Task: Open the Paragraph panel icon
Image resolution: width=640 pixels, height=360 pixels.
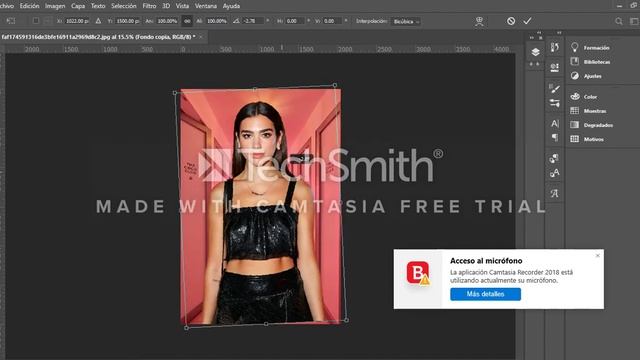Action: tap(554, 138)
